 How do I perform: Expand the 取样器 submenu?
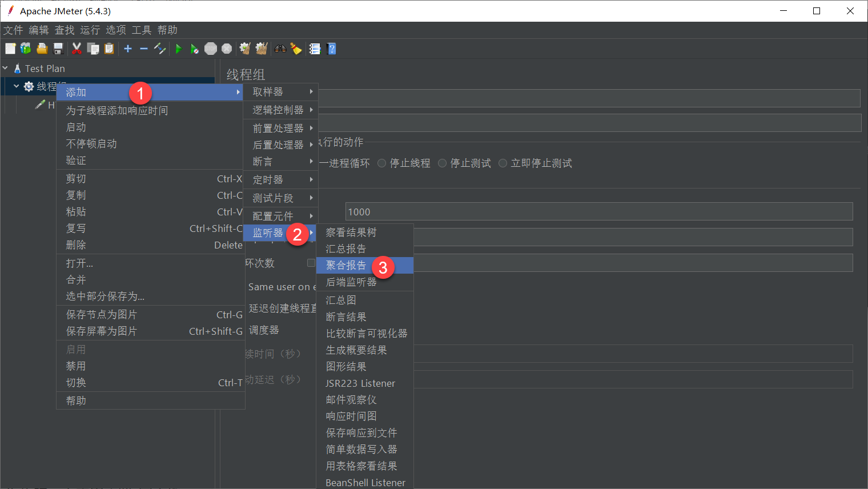tap(280, 92)
